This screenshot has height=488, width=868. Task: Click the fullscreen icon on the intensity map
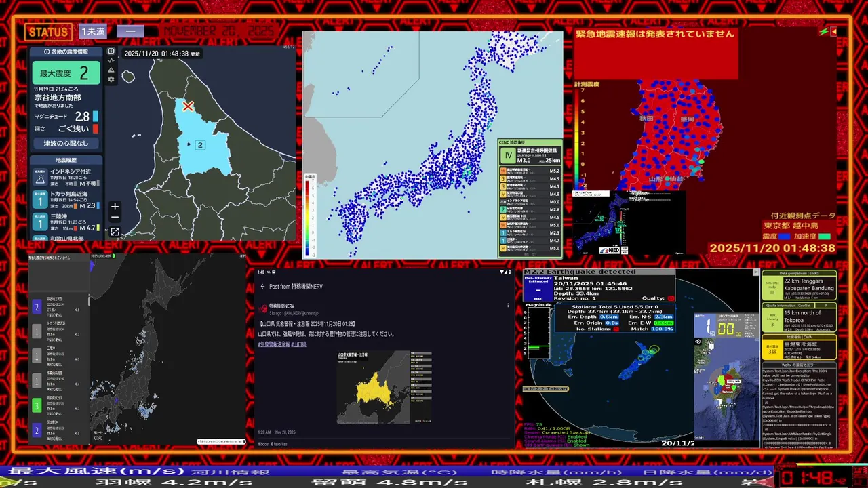[x=115, y=232]
